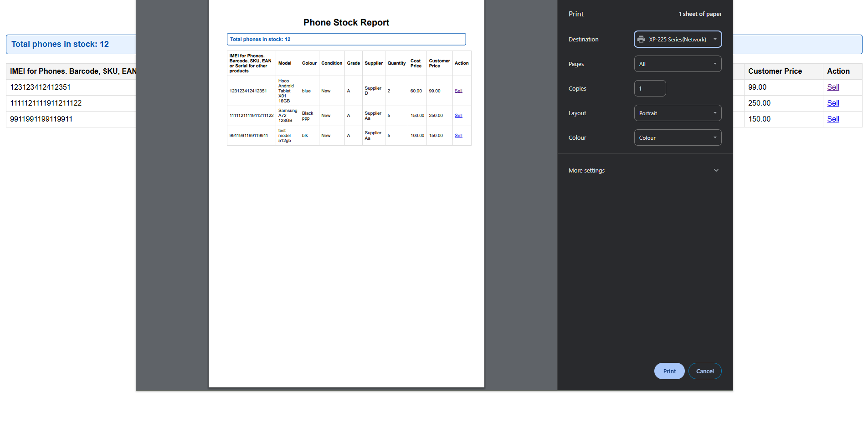Click the Layout label
Viewport: 868px width, 427px height.
pos(577,113)
